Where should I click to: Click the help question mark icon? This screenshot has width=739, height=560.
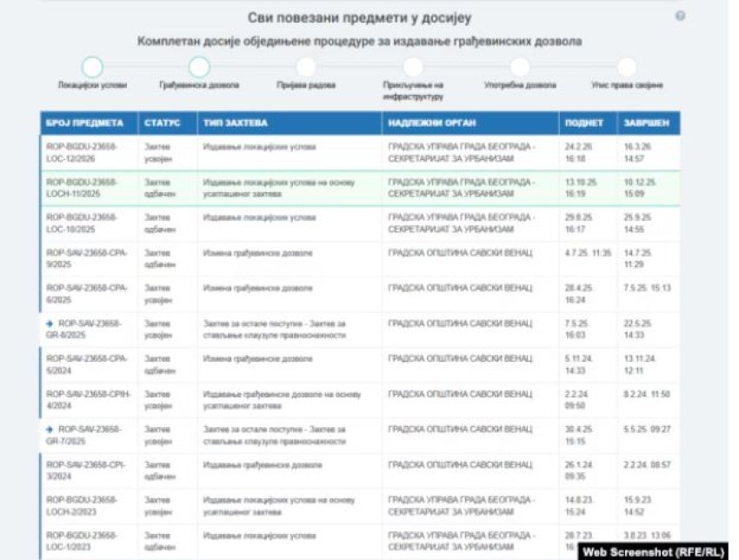click(680, 17)
